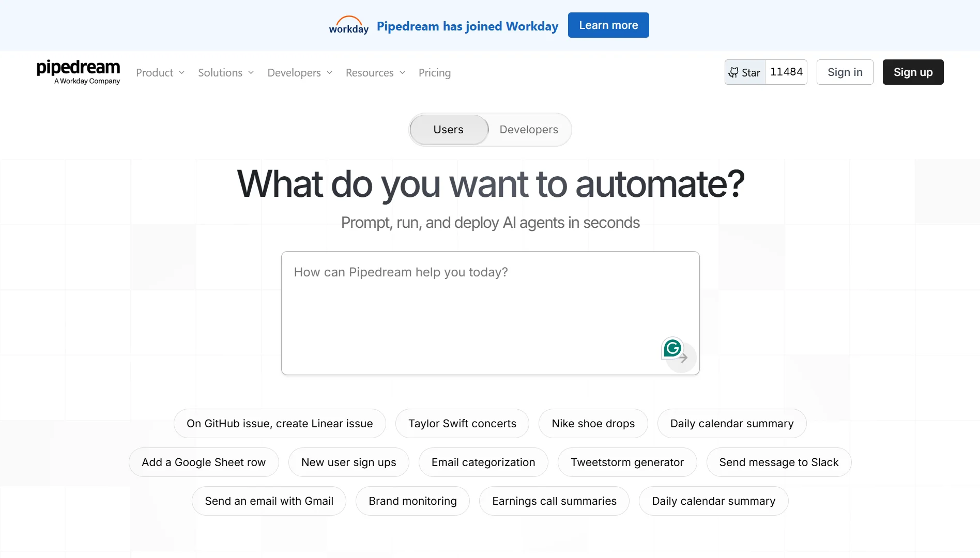This screenshot has height=558, width=980.
Task: Expand the Resources menu
Action: (x=375, y=73)
